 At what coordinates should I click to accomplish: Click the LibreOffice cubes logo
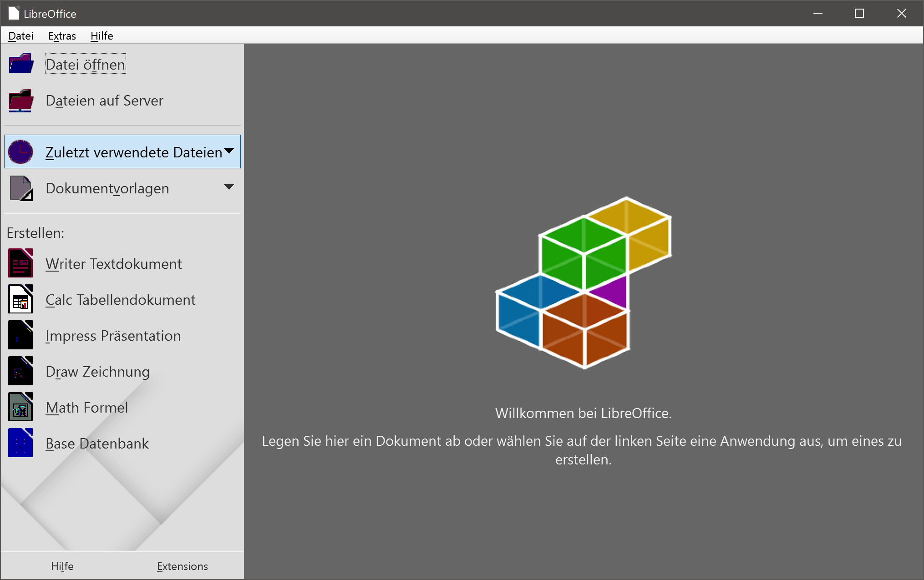(584, 282)
